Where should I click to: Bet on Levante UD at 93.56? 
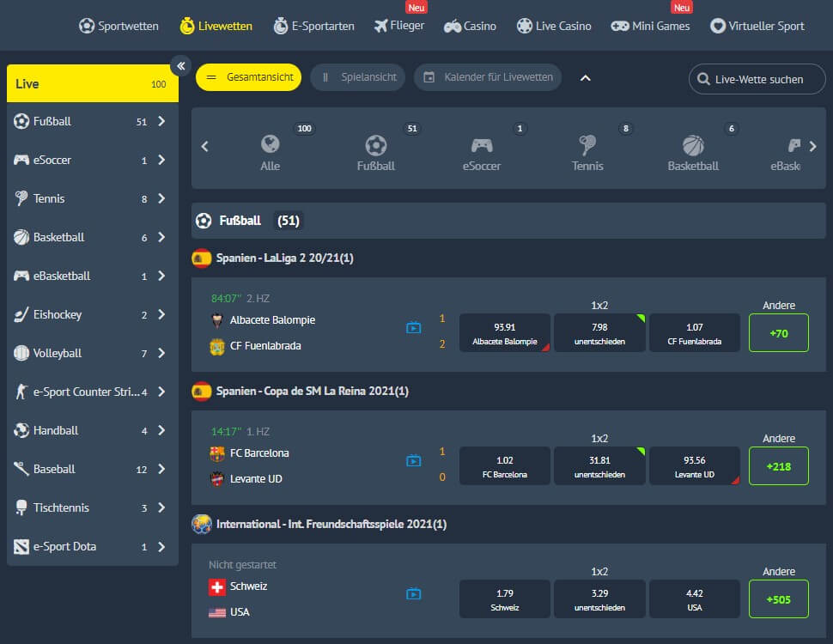tap(695, 466)
